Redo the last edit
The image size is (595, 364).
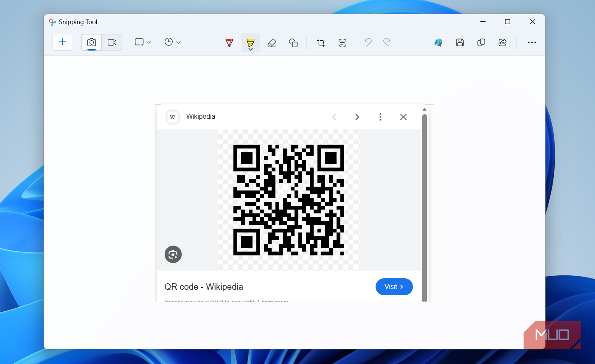click(x=387, y=42)
